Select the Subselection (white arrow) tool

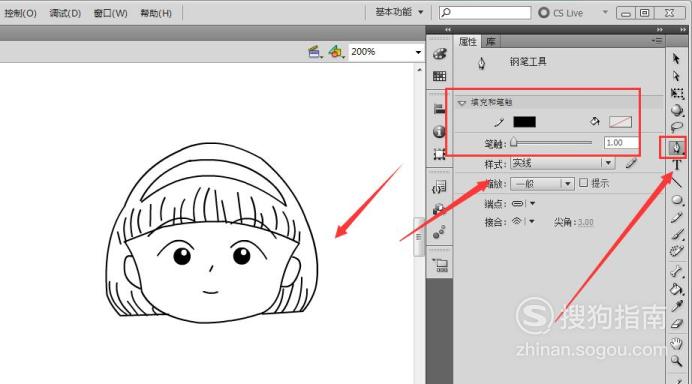[676, 76]
